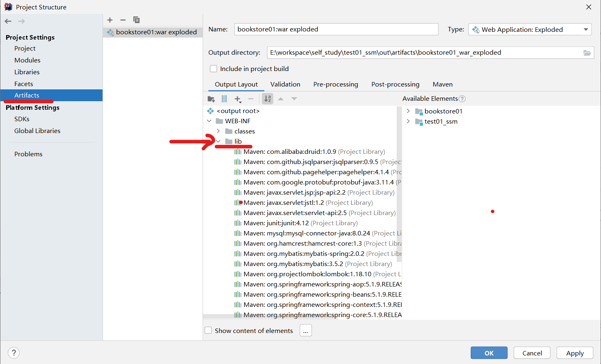601x364 pixels.
Task: Browse output directory with folder icon
Action: click(x=587, y=53)
